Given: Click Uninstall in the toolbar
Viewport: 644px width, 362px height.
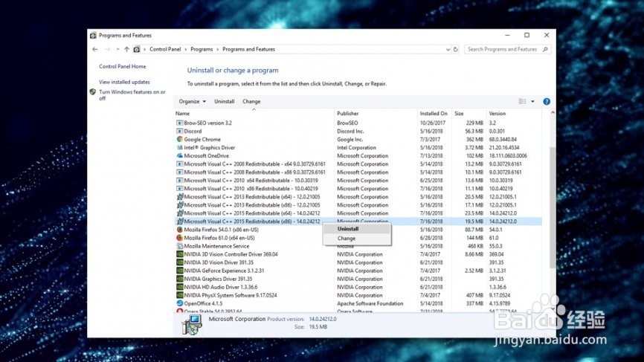Looking at the screenshot, I should point(225,101).
